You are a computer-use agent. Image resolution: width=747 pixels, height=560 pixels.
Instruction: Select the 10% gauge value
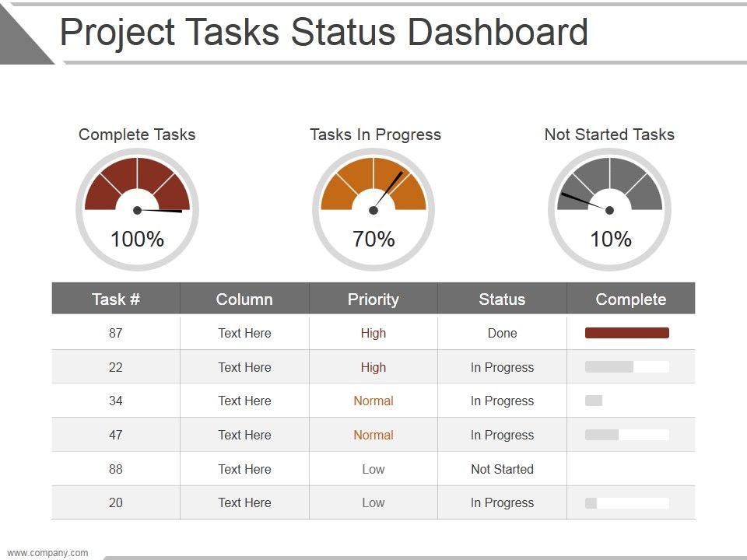[x=610, y=240]
